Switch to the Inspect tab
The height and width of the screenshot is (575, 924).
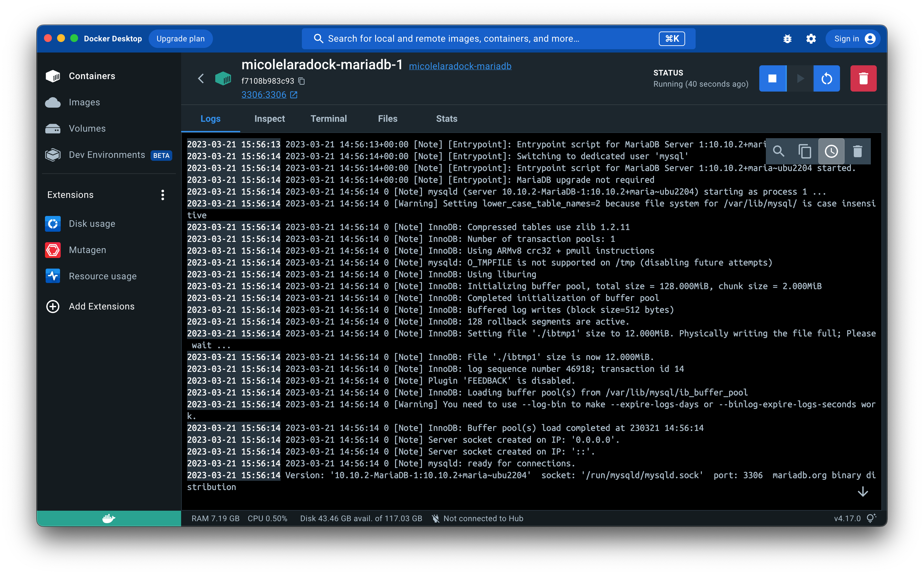pos(269,119)
